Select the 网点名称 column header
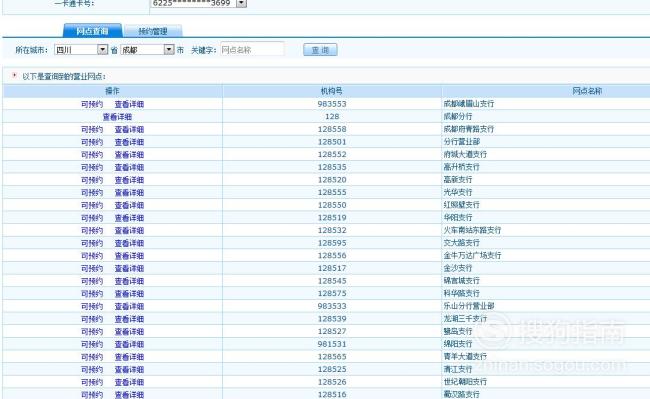The width and height of the screenshot is (650, 399). click(x=587, y=91)
